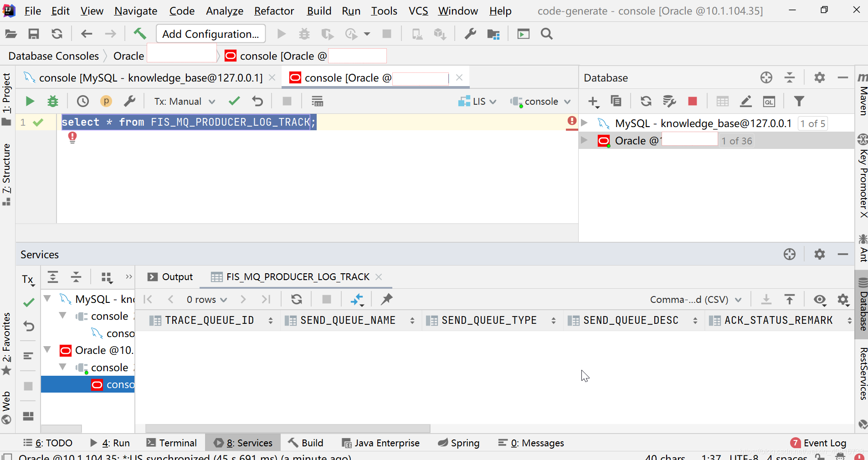
Task: Close FIS_MQ_PRODUCER_LOG_TRACK result tab
Action: (x=379, y=277)
